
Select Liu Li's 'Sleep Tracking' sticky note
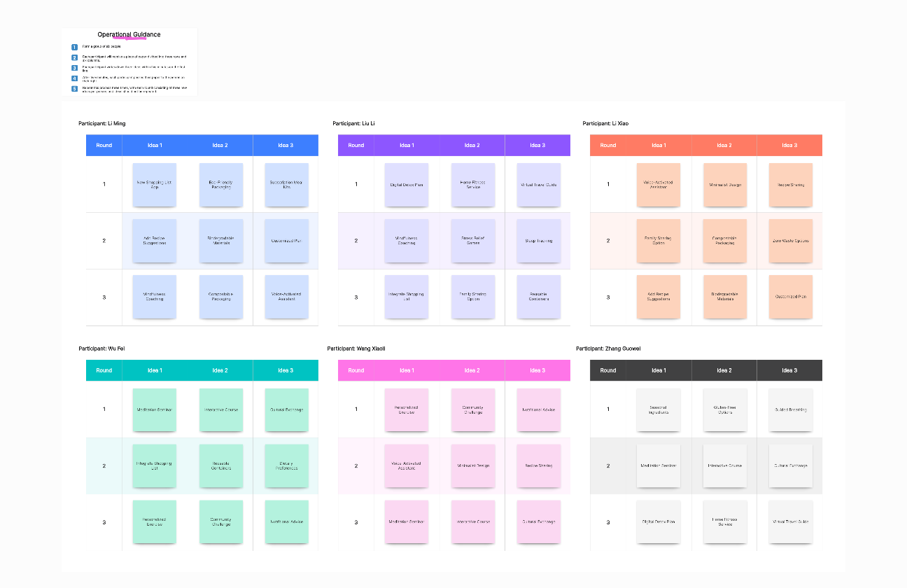(x=538, y=241)
